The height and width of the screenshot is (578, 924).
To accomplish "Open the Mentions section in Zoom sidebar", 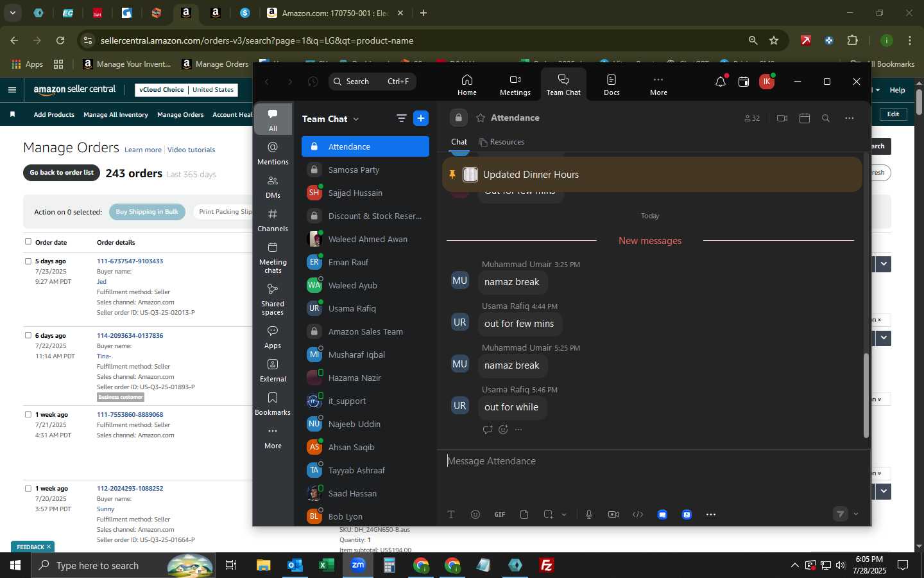I will (x=273, y=153).
